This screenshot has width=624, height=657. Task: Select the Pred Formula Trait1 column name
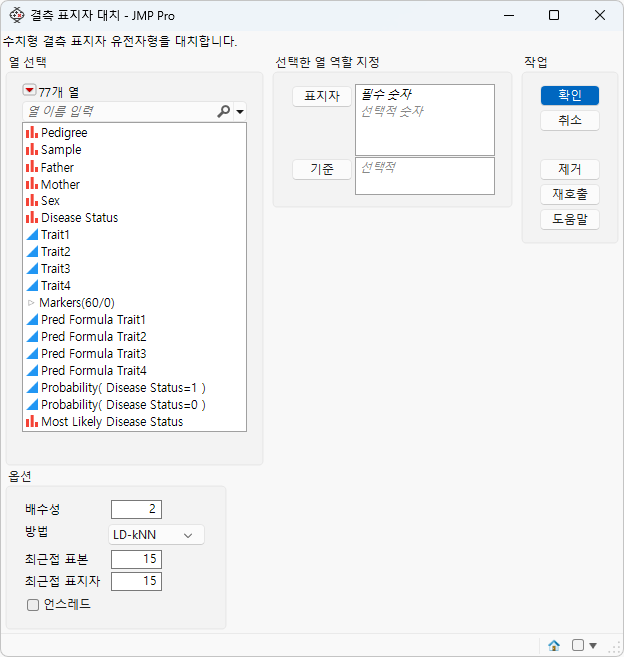tap(93, 319)
